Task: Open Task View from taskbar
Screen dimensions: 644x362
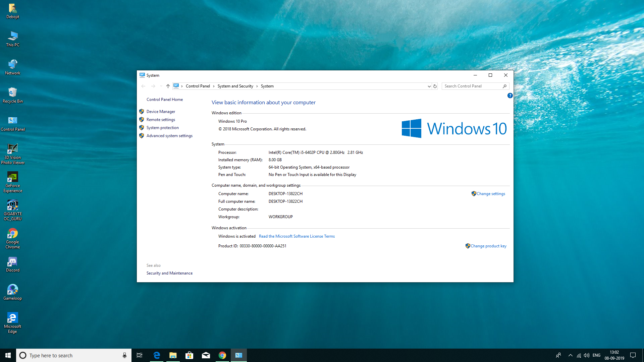Action: click(140, 355)
